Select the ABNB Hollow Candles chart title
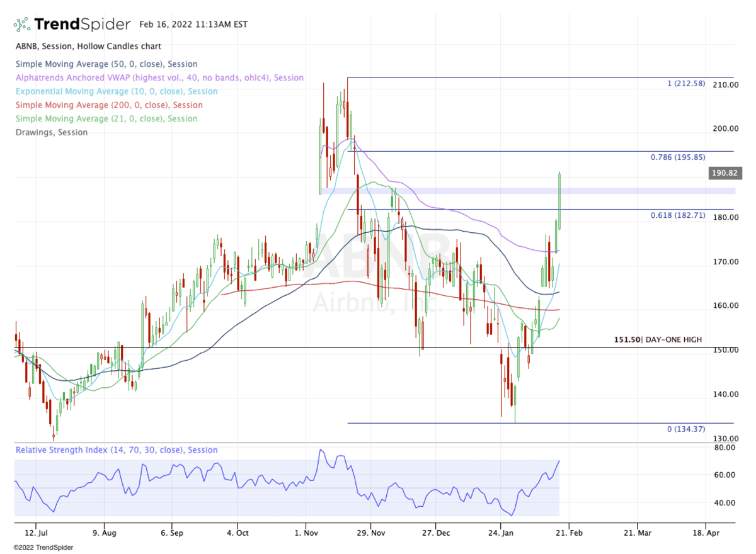The image size is (756, 554). point(88,47)
